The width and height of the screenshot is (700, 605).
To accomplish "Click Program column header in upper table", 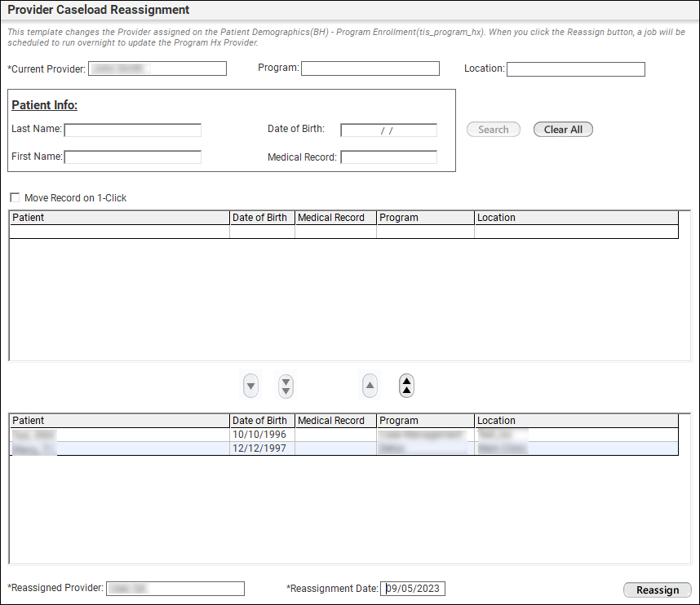I will pyautogui.click(x=425, y=218).
